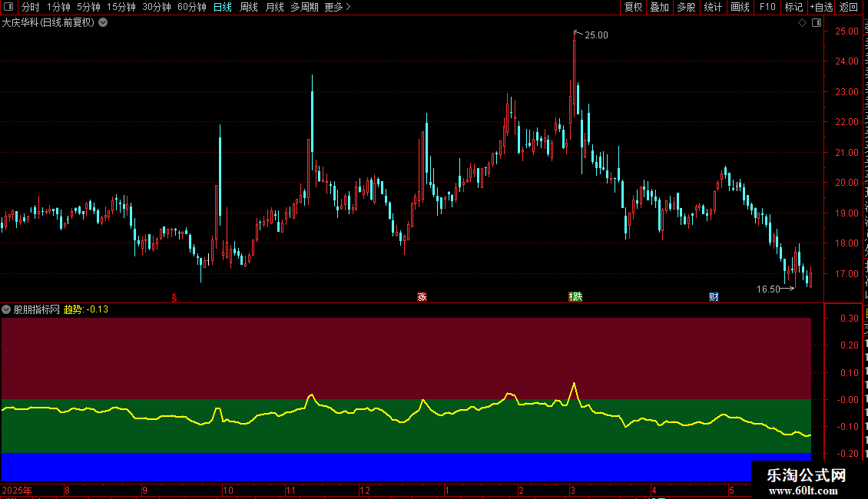Select the 60分钟 period tab

[191, 7]
